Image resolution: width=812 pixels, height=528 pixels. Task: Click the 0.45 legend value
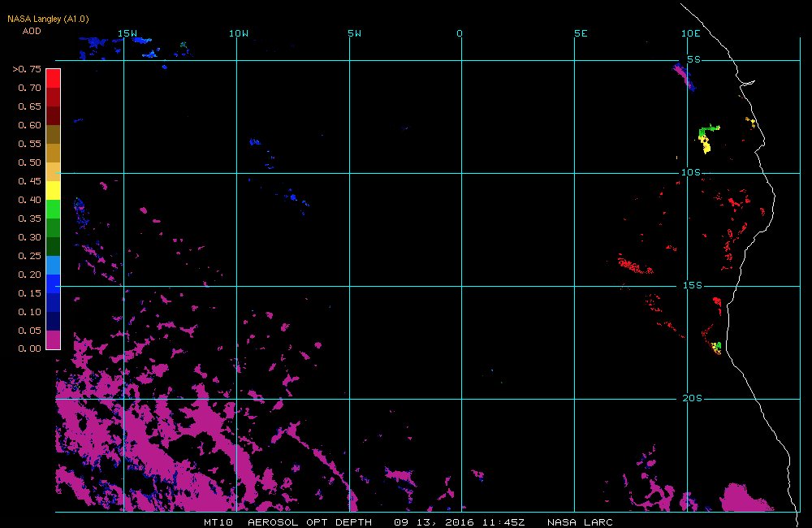(x=29, y=181)
